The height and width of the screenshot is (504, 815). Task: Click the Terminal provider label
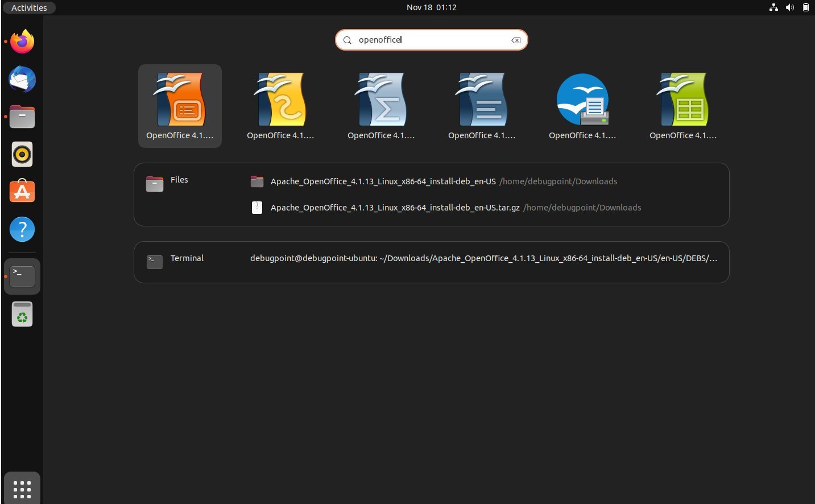pyautogui.click(x=187, y=258)
